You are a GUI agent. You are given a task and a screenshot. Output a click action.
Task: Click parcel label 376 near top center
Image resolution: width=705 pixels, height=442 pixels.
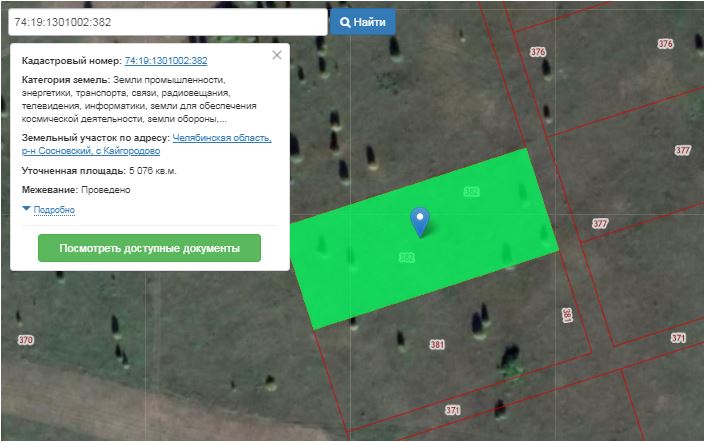[x=538, y=52]
